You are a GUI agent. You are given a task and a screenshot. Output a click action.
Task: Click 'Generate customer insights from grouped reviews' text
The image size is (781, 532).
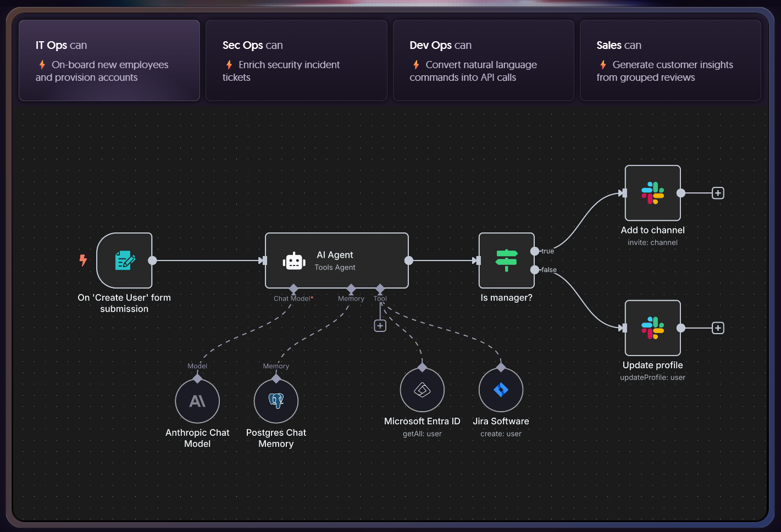(664, 71)
